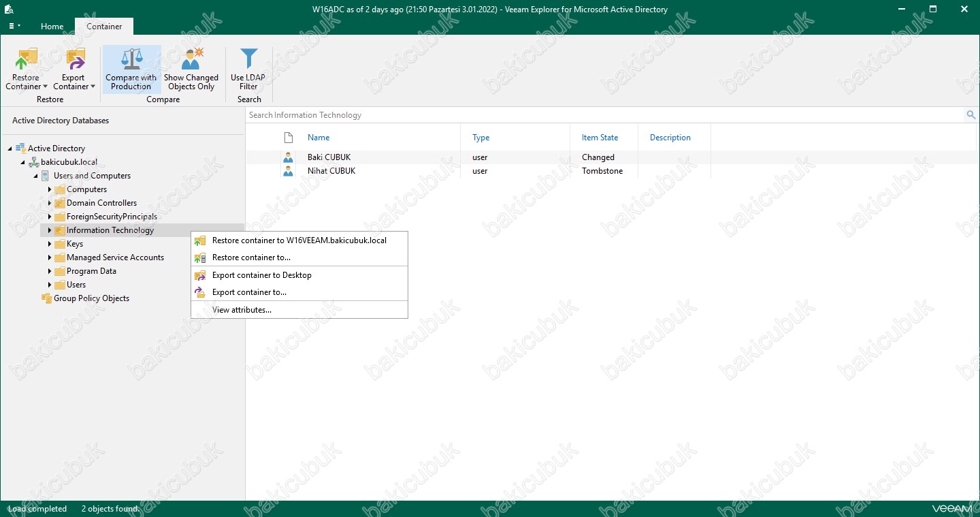
Task: Select the Container tab
Action: tap(104, 27)
